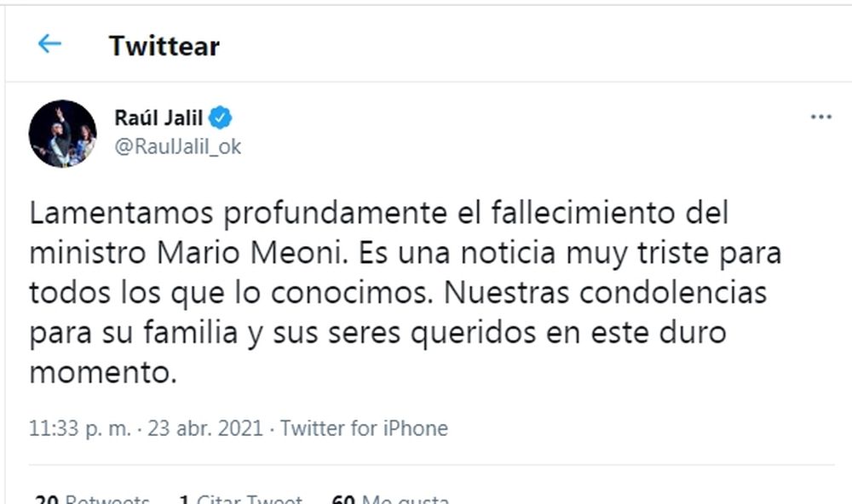
Task: Open Raúl Jalil's profile picture
Action: click(x=62, y=134)
